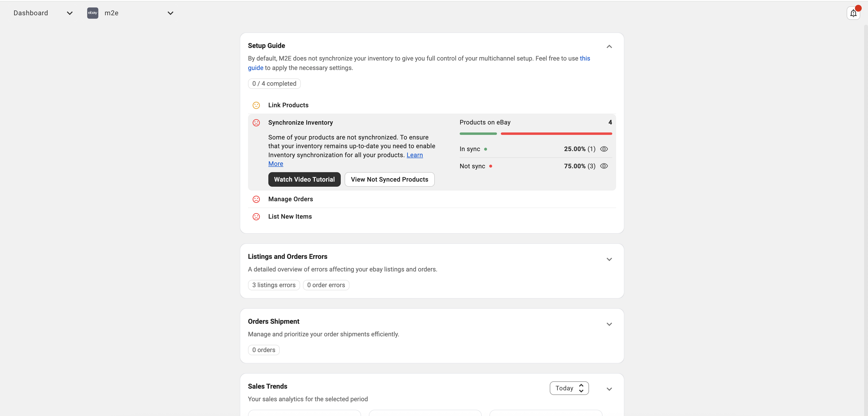The height and width of the screenshot is (416, 868).
Task: Expand the Orders Shipment section
Action: [x=609, y=324]
